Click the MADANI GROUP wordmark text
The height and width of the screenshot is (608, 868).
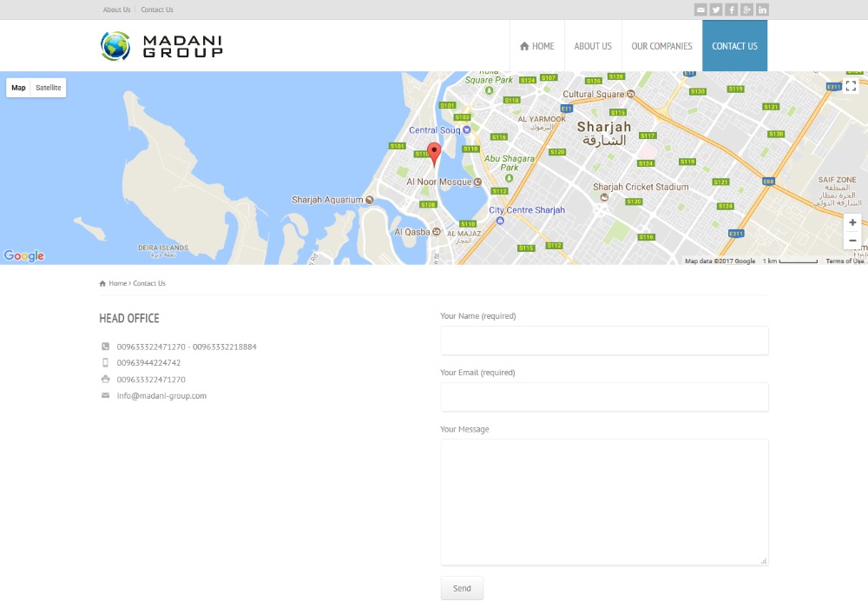[182, 47]
